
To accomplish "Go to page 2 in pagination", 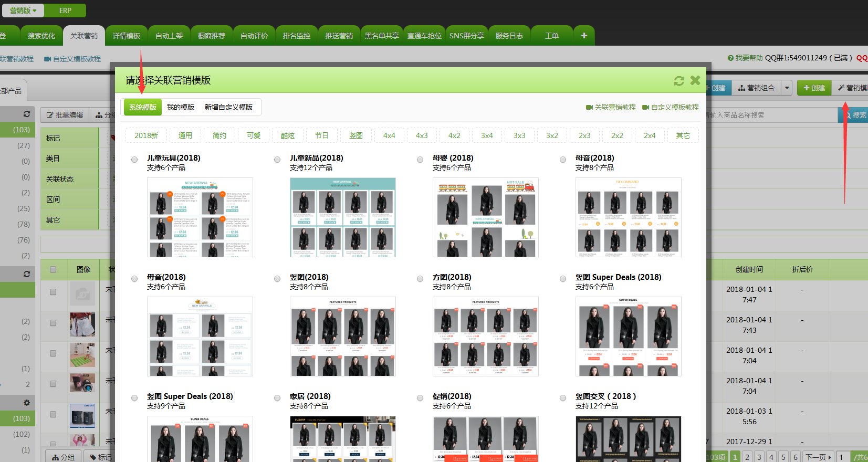I will tap(747, 457).
